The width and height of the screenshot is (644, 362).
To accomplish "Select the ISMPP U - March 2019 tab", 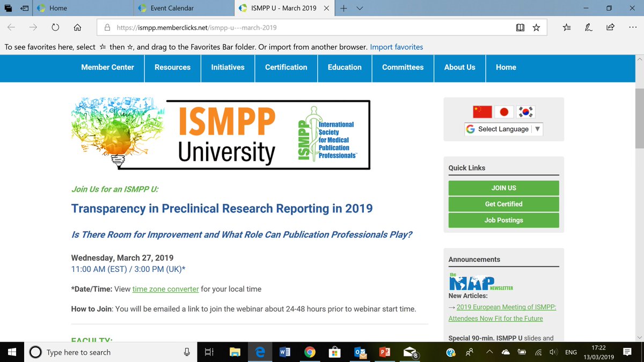I will [x=284, y=8].
